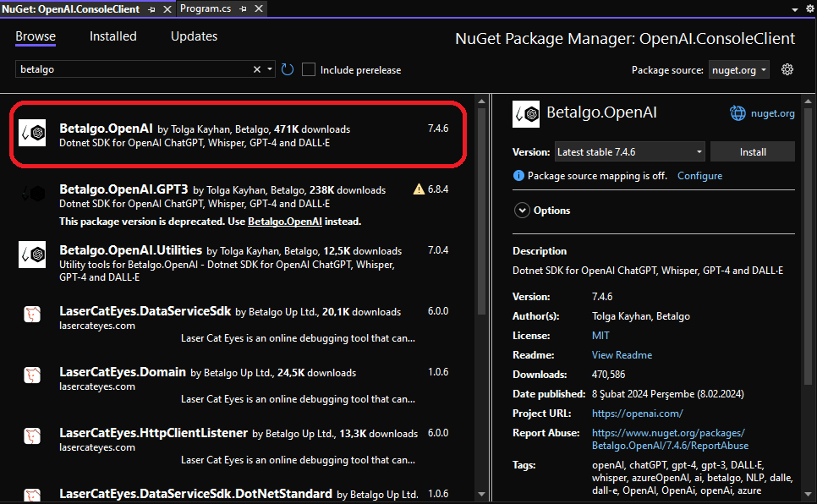Image resolution: width=817 pixels, height=504 pixels.
Task: Click the Betalgo.OpenAI.GPT3 package icon
Action: click(x=32, y=194)
